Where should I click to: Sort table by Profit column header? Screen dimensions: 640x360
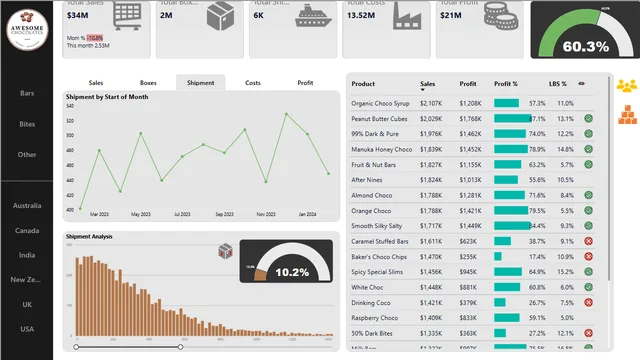click(x=468, y=84)
